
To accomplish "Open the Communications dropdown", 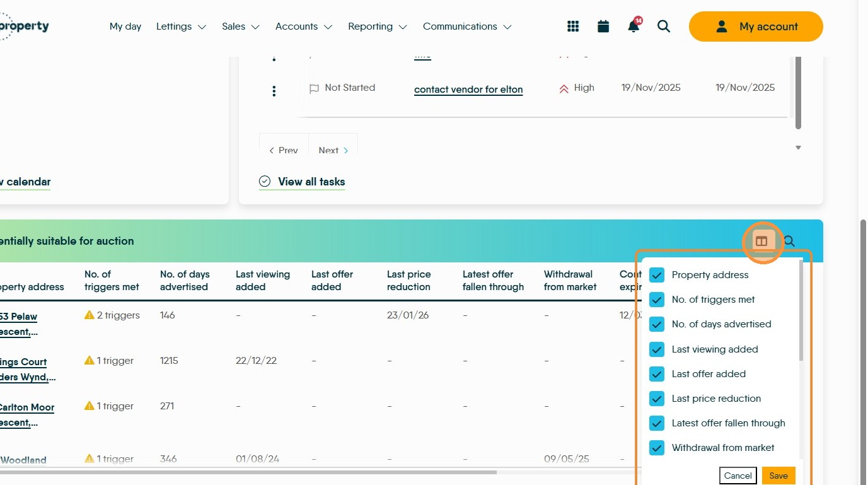I will click(x=467, y=26).
